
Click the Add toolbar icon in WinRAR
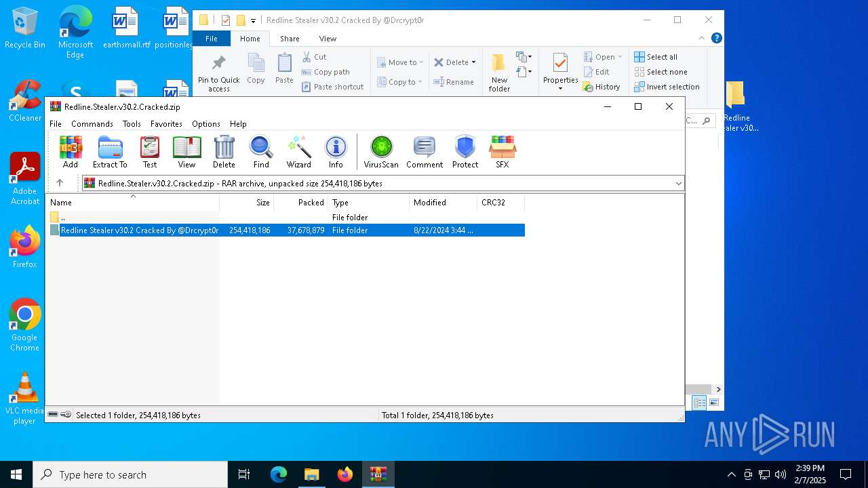(x=71, y=152)
